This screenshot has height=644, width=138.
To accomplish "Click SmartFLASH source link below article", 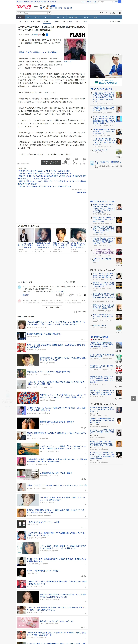I will point(82,192).
